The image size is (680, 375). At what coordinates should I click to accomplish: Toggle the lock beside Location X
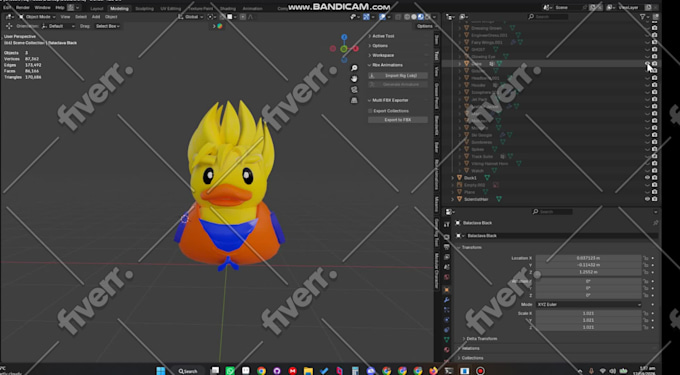click(646, 258)
